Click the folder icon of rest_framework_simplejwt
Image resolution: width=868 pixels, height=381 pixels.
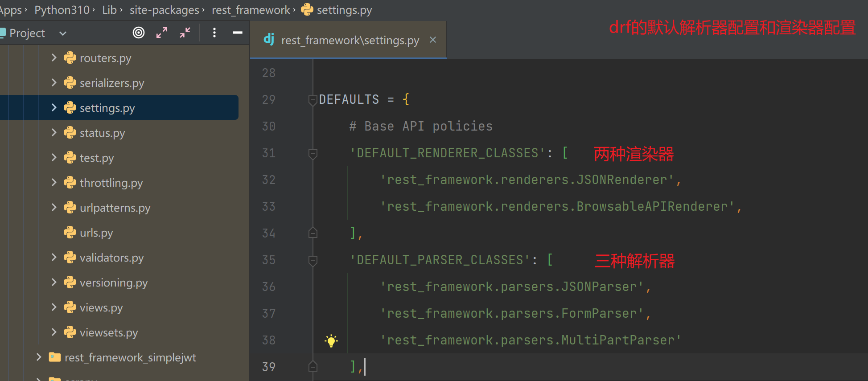[55, 357]
